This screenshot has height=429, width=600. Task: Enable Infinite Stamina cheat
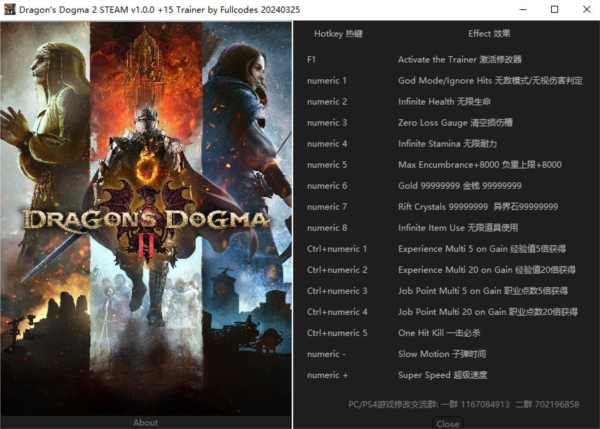tap(446, 143)
